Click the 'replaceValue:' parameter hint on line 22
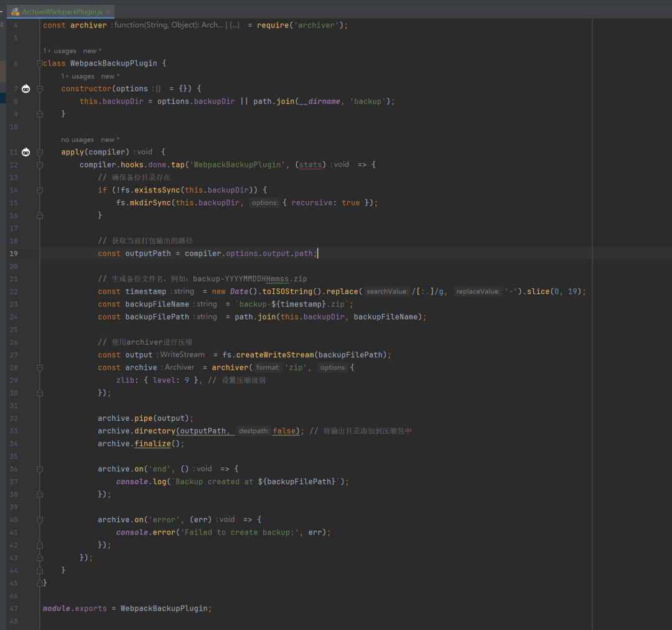Viewport: 672px width, 630px height. 478,291
